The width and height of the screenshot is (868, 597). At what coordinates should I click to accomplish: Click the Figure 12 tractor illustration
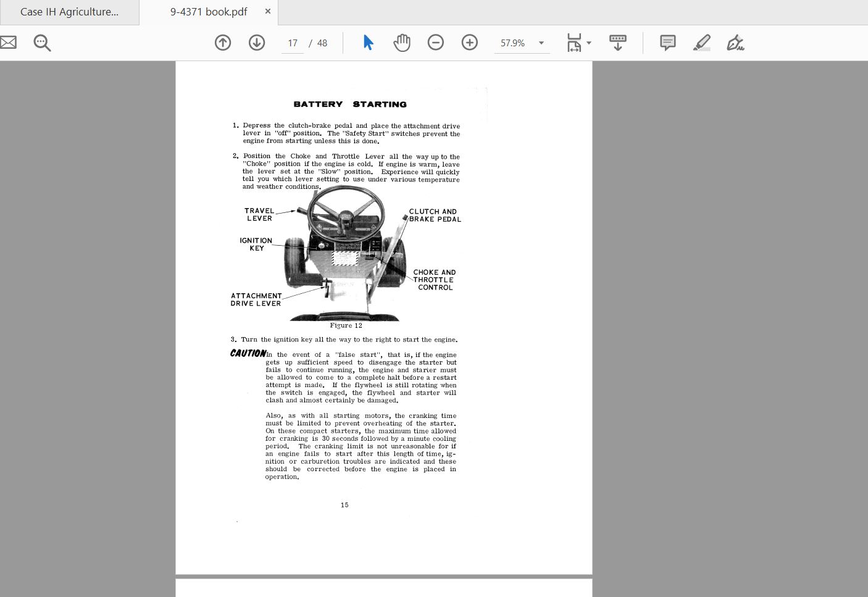coord(346,256)
